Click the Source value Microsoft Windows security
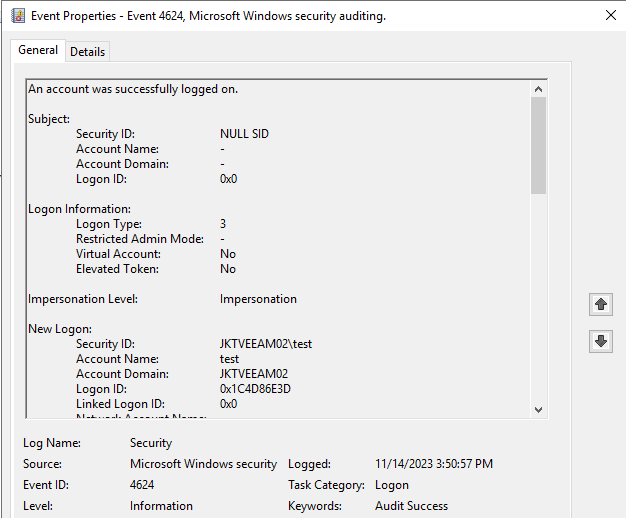The image size is (626, 518). point(203,464)
